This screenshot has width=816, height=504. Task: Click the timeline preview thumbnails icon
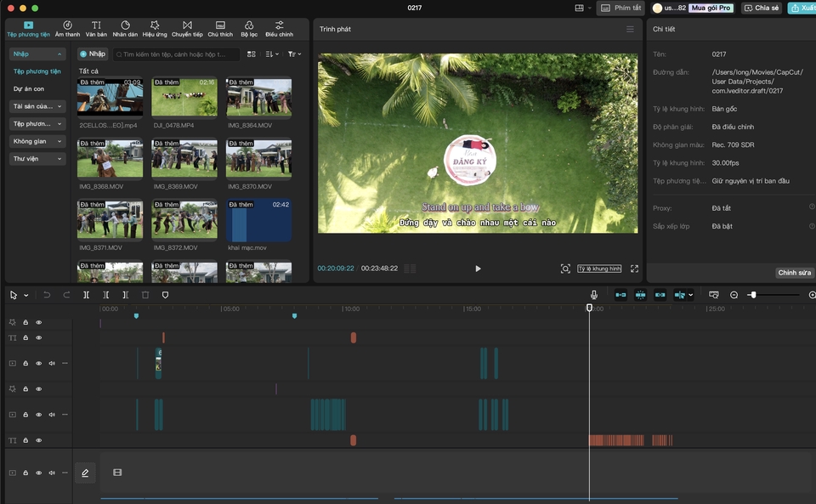714,295
